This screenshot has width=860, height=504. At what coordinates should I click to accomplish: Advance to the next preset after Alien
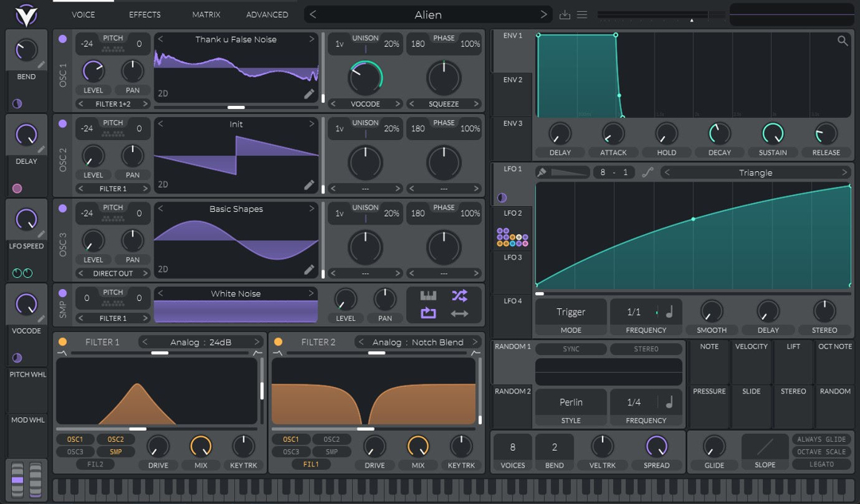click(544, 14)
